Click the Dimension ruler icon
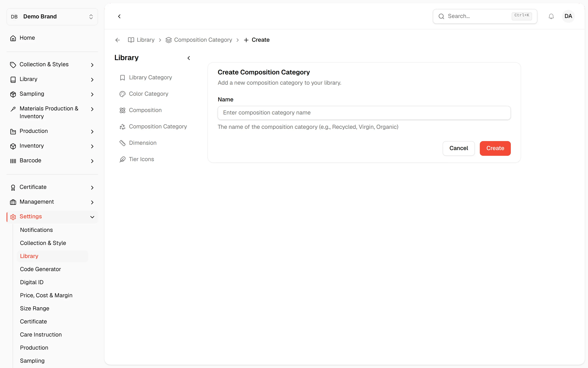 [122, 143]
